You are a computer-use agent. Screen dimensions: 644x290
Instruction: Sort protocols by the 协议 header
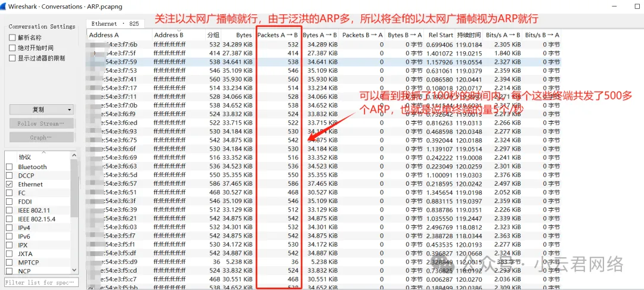[x=25, y=157]
